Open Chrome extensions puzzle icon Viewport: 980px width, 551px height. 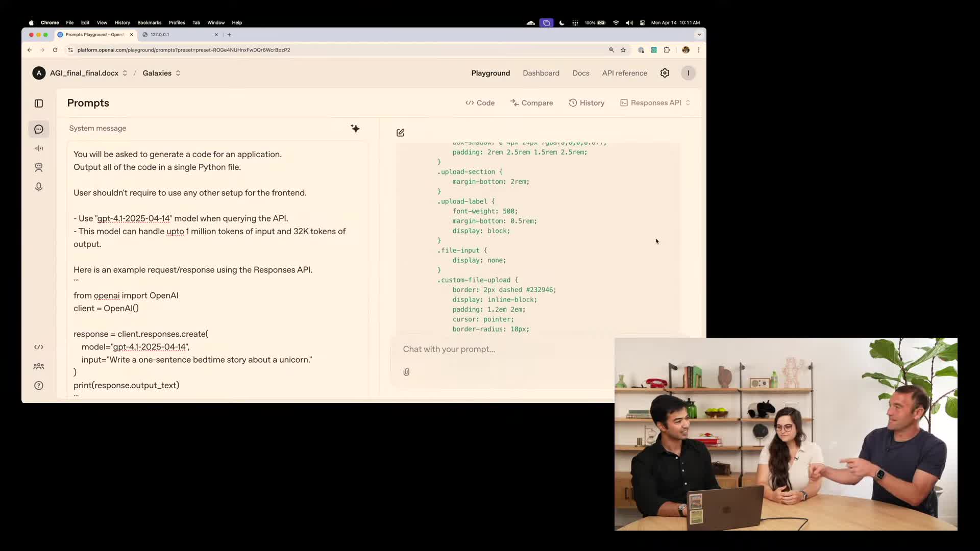pos(667,50)
